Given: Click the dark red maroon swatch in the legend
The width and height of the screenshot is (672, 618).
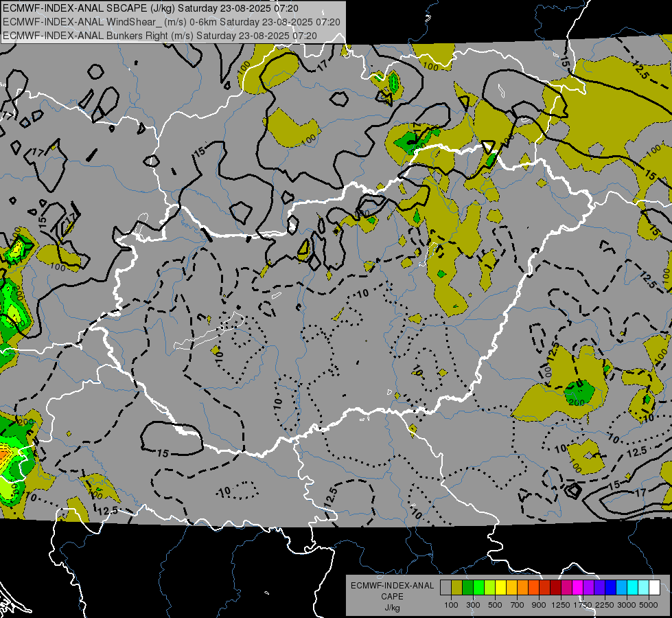Looking at the screenshot, I should (x=555, y=587).
